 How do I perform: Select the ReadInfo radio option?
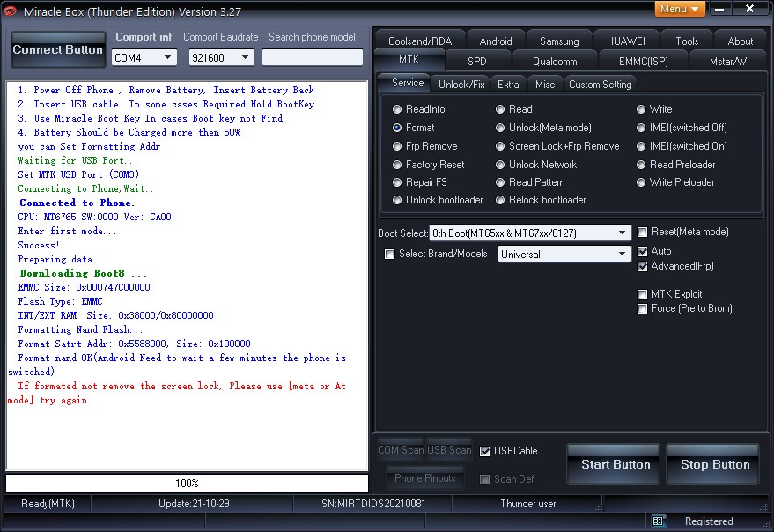418,109
